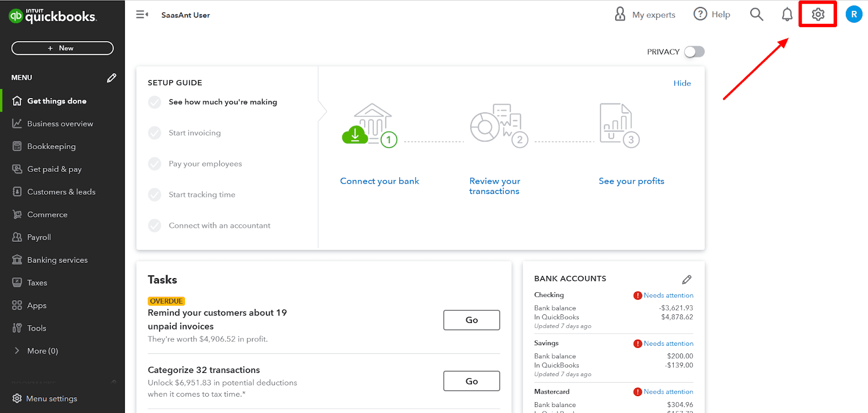Open the Commerce menu item label
The image size is (868, 413).
click(48, 215)
